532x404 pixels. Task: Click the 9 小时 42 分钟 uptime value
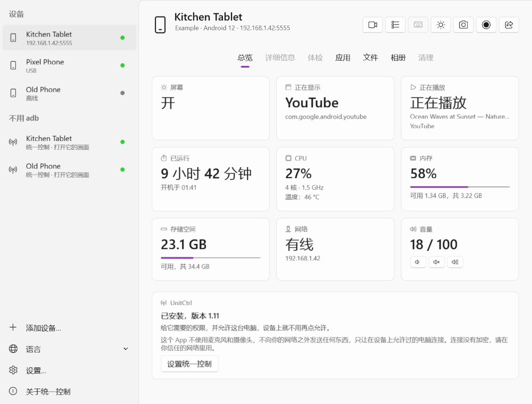pyautogui.click(x=206, y=173)
